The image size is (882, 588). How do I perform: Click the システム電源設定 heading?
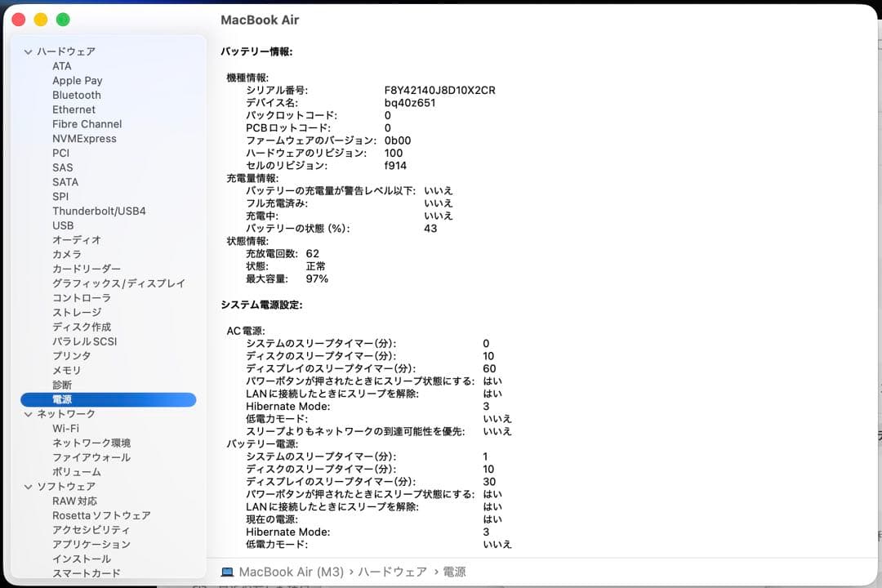pos(261,305)
